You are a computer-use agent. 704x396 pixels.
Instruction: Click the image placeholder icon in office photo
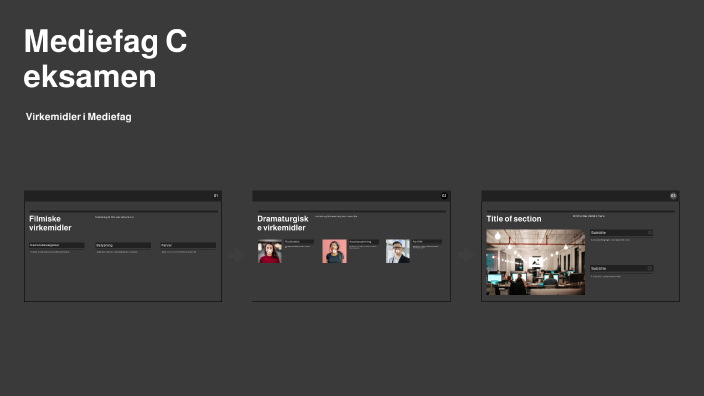535,263
